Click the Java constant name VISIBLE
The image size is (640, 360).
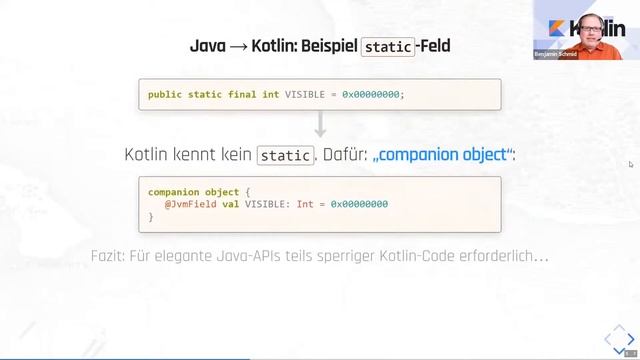305,94
